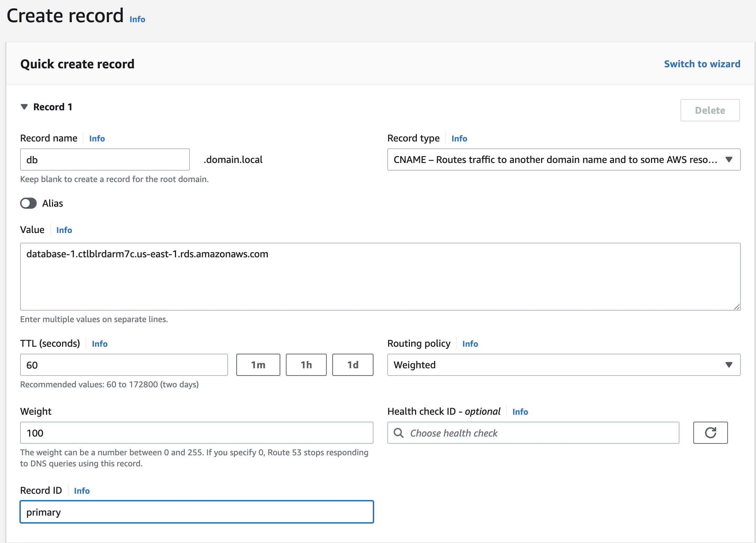Screen dimensions: 756x543
Task: Set TTL with the 1d button
Action: [353, 365]
